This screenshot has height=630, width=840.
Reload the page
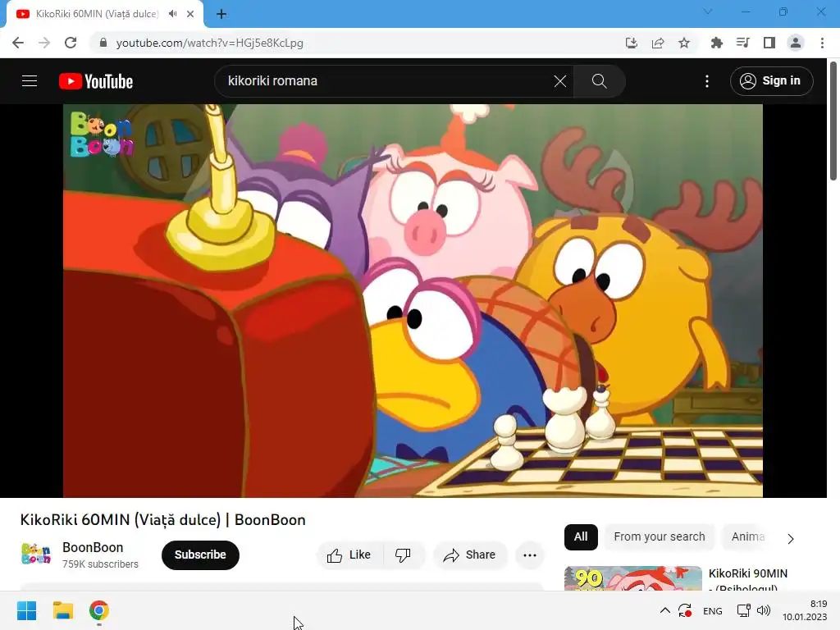71,43
